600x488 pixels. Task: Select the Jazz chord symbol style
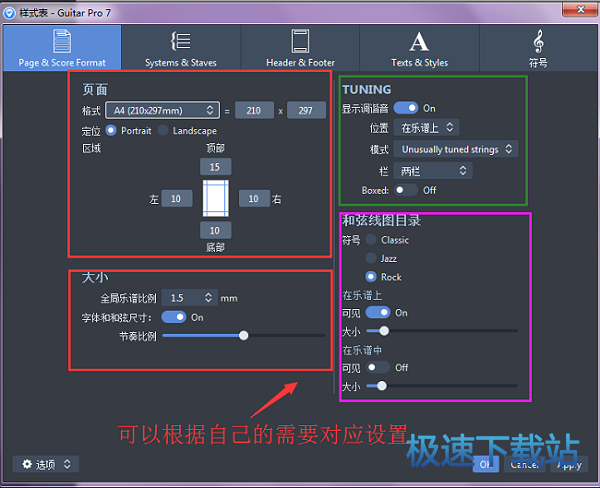click(x=371, y=258)
